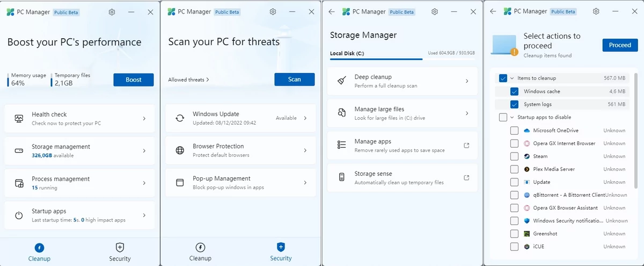Click the Health check monitor icon
This screenshot has height=266, width=644.
pyautogui.click(x=19, y=118)
